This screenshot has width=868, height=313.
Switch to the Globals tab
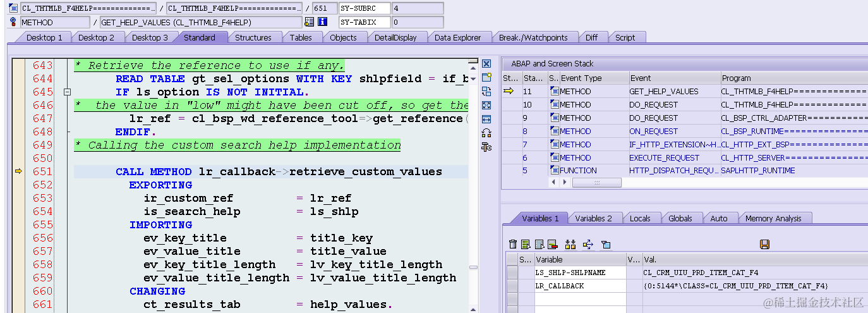[x=680, y=218]
